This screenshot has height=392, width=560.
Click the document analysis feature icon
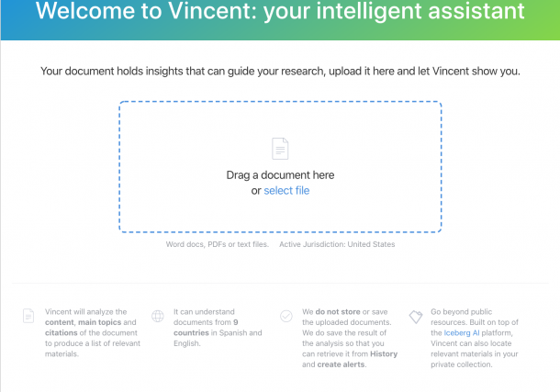28,316
